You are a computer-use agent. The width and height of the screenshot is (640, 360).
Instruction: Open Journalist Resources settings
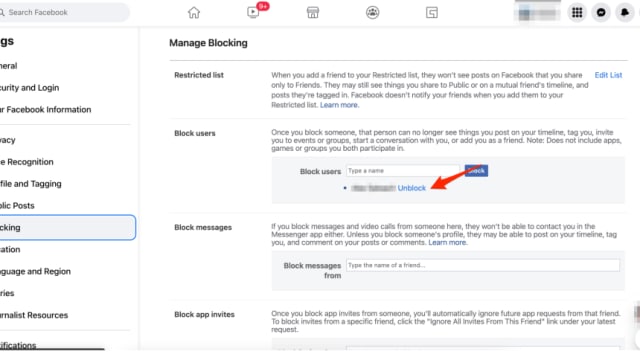[34, 316]
